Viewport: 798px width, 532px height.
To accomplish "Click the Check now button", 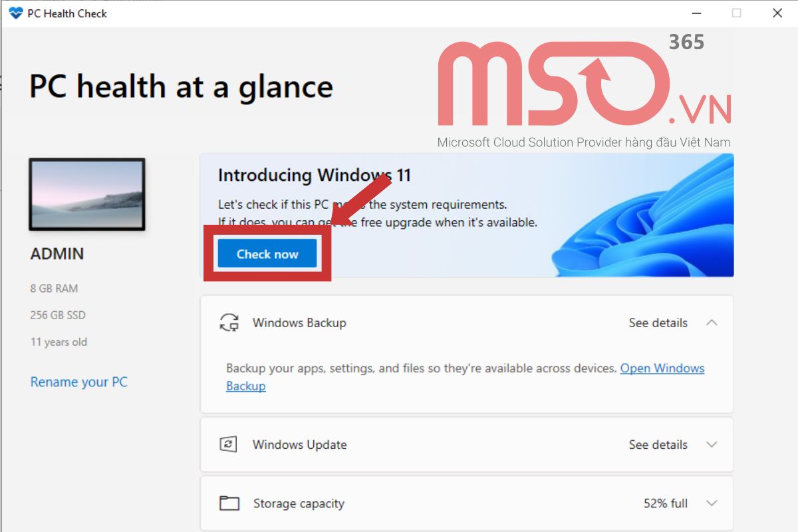I will pos(267,254).
